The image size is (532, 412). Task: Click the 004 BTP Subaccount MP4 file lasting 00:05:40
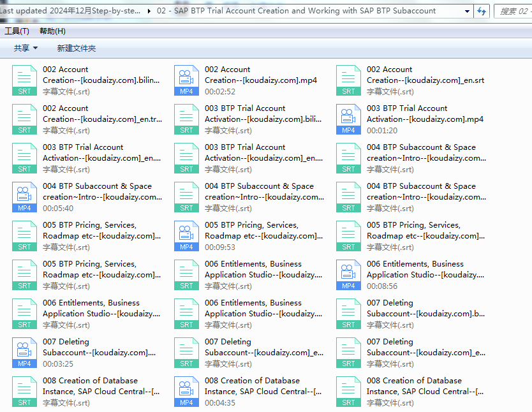click(24, 197)
